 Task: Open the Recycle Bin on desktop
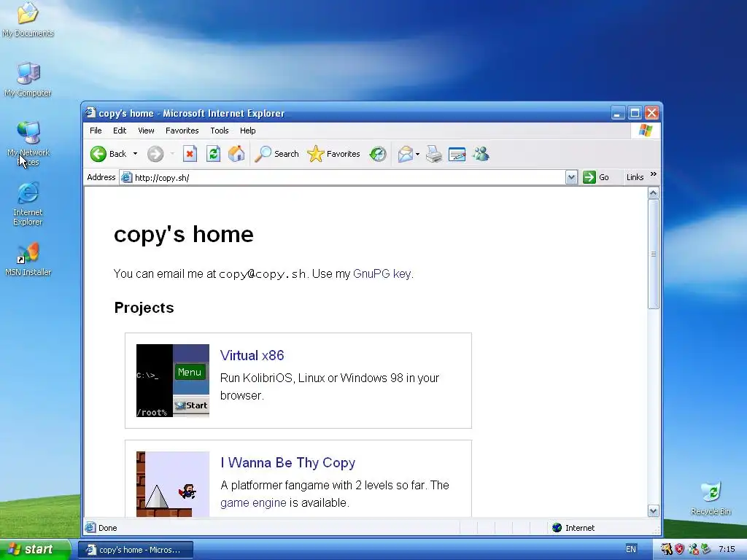point(711,499)
